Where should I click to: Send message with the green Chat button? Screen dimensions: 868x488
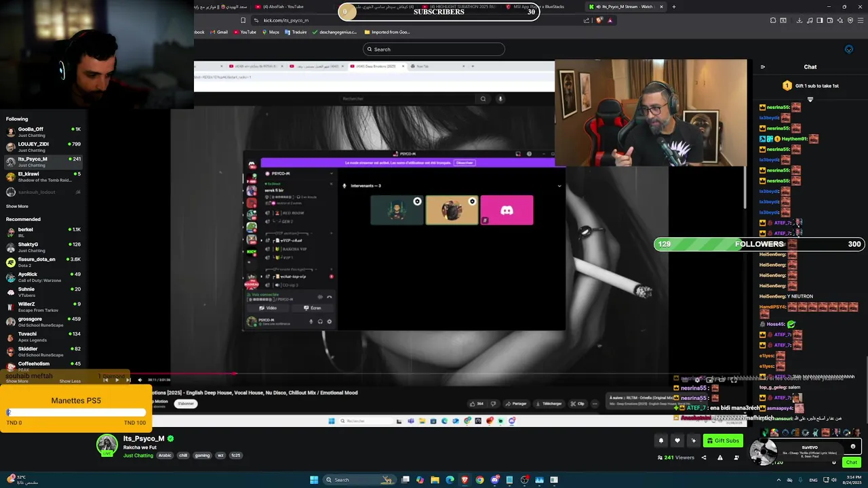852,462
